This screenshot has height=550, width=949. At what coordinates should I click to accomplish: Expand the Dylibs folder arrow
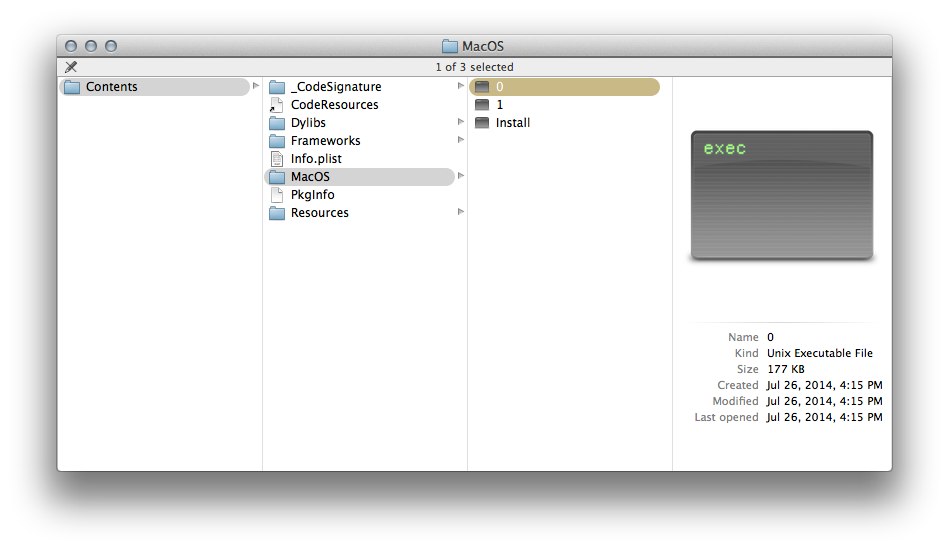(461, 122)
